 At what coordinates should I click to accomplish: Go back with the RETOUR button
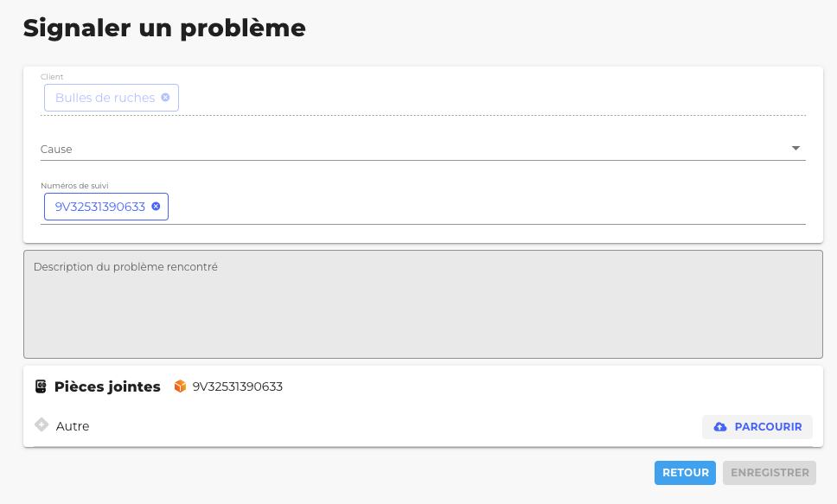[x=685, y=473]
